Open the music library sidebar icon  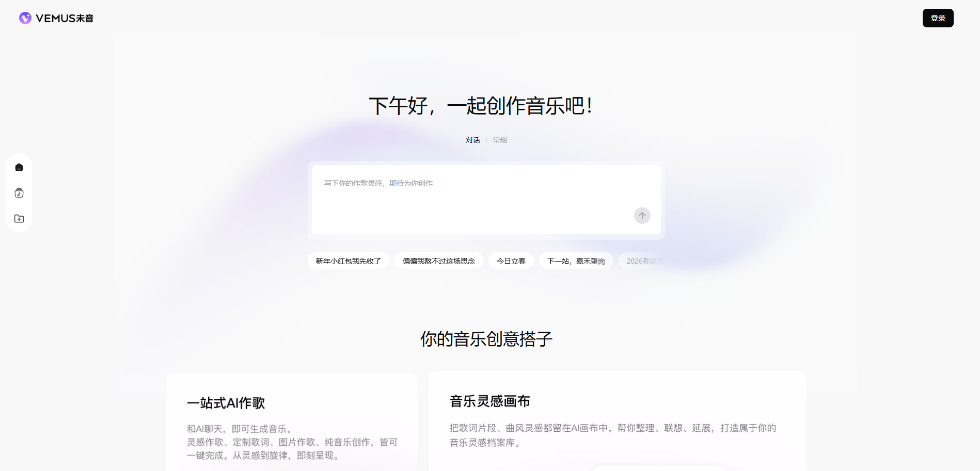pos(19,193)
